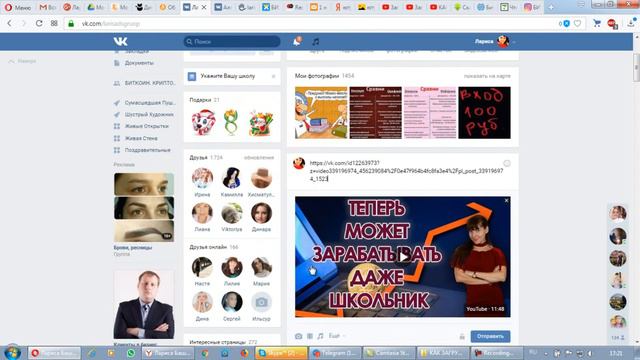Open Telegram taskbar button
The height and width of the screenshot is (360, 640).
pos(335,353)
